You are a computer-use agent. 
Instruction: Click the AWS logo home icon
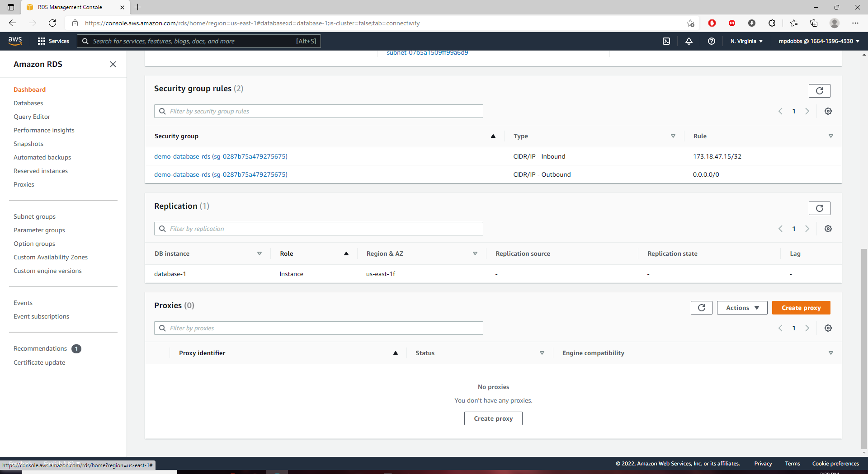pos(15,41)
